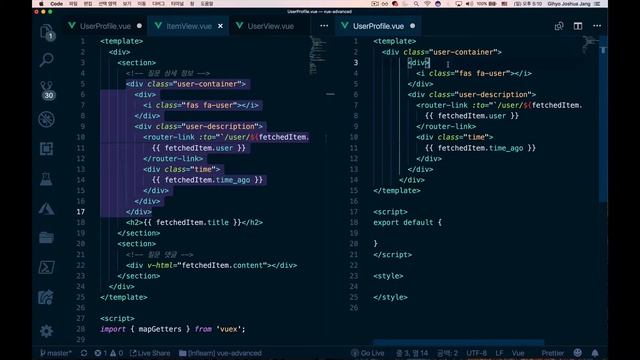Start Live Share from the status bar
640x360 pixels.
pos(150,353)
